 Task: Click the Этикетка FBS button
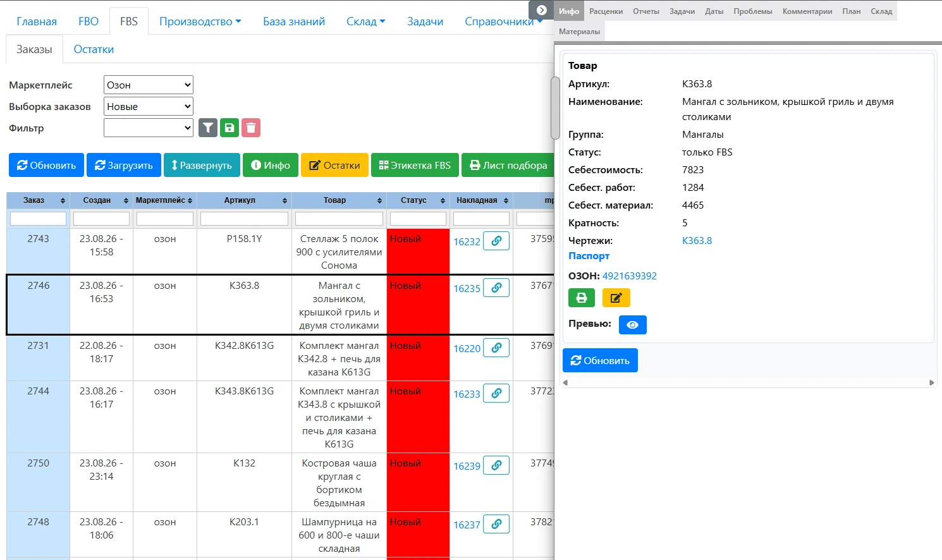(415, 166)
